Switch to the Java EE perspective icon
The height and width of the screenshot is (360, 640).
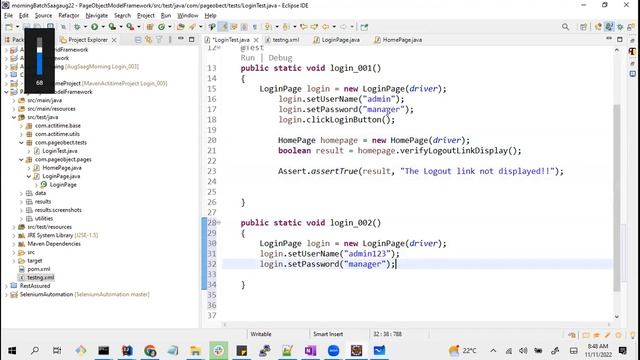(598, 27)
